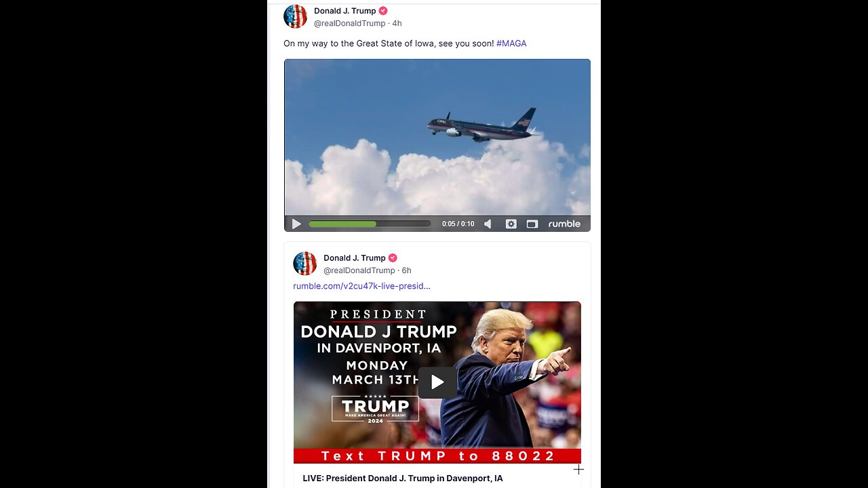Play the Davenport, IA rally video
This screenshot has height=488, width=868.
[437, 382]
